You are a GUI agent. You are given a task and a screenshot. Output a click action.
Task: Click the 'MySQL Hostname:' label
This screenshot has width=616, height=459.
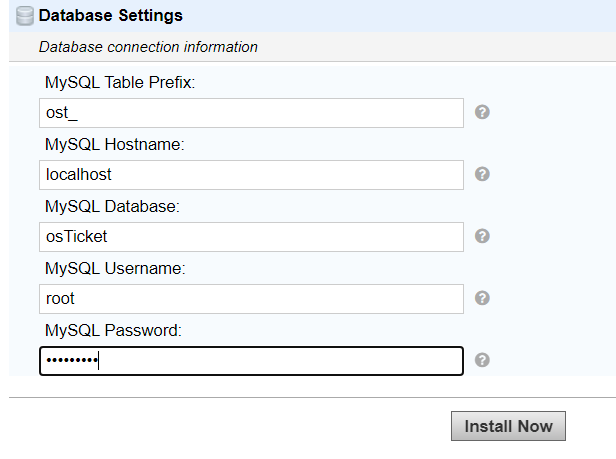(x=116, y=145)
